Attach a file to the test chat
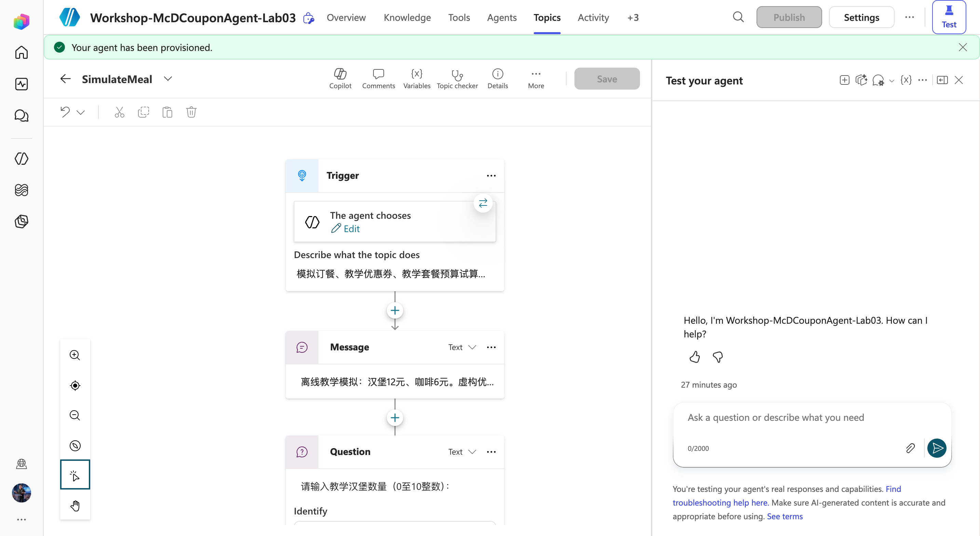This screenshot has width=980, height=536. [910, 448]
